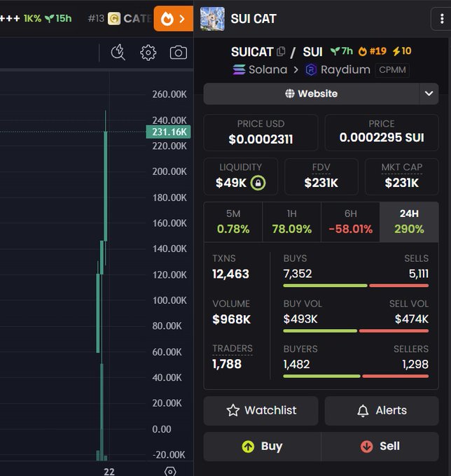Select the 1H timeframe tab
The height and width of the screenshot is (476, 451).
291,222
